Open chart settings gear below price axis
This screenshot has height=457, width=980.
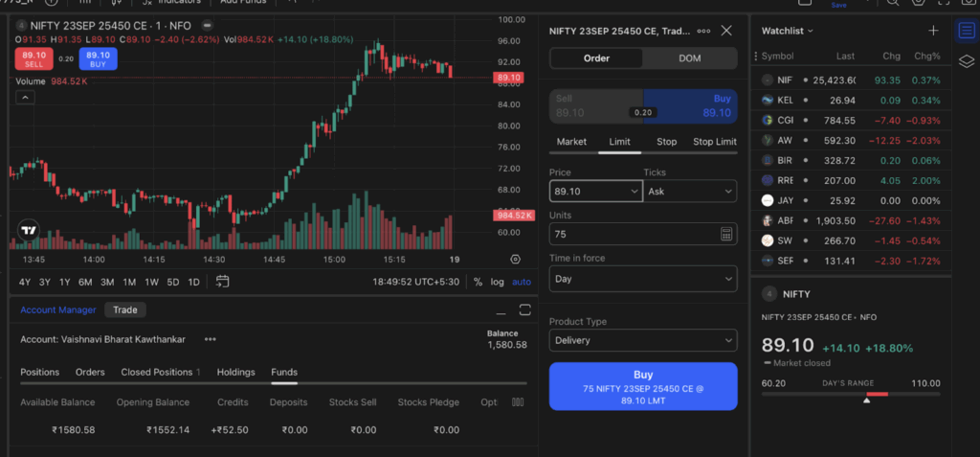pos(516,260)
